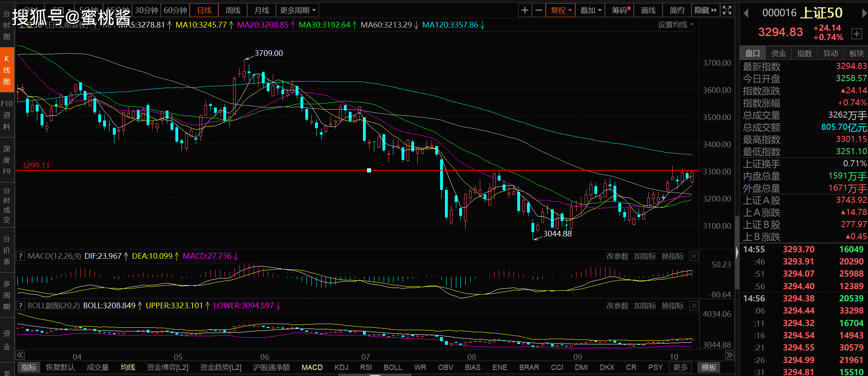The width and height of the screenshot is (868, 376).
Task: Zoom in chart with plus icon
Action: pos(525,10)
